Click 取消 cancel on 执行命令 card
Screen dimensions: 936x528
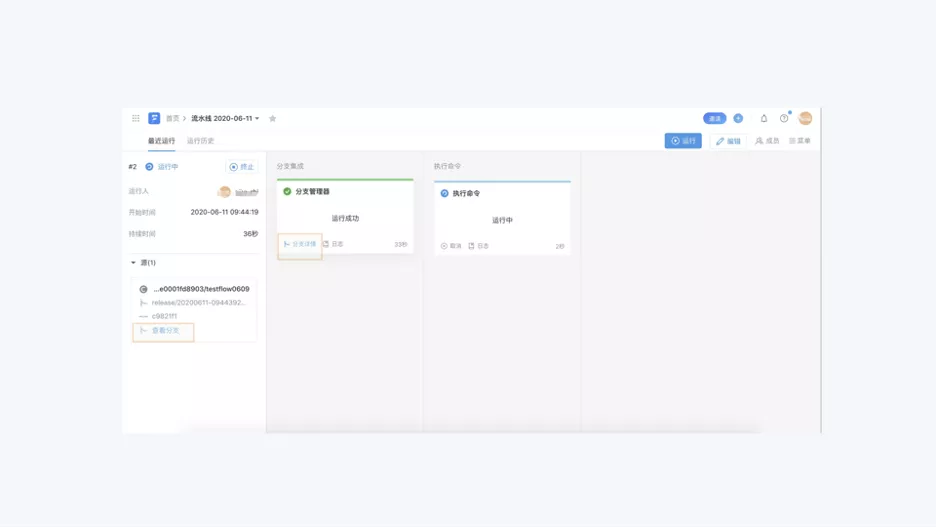click(x=451, y=246)
